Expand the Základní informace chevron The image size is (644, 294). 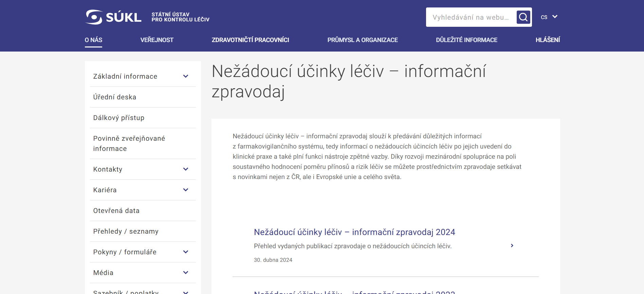click(186, 76)
